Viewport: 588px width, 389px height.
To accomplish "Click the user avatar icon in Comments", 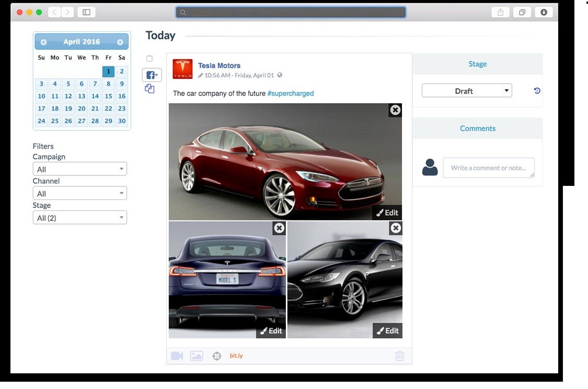I will click(x=430, y=167).
